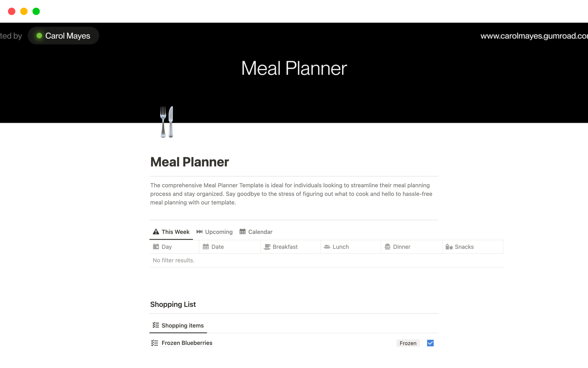This screenshot has height=368, width=588.
Task: Select the Dinner meal icon
Action: pyautogui.click(x=388, y=246)
